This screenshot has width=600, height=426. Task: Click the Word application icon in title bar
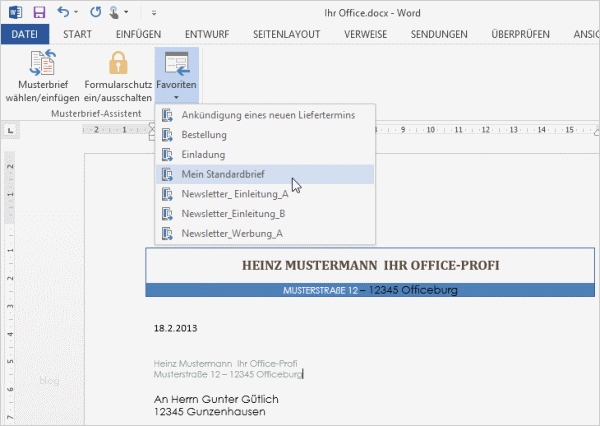[15, 12]
